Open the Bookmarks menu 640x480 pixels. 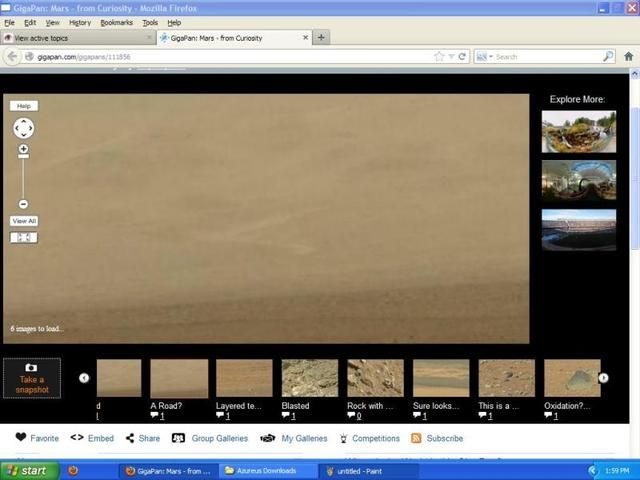tap(116, 23)
